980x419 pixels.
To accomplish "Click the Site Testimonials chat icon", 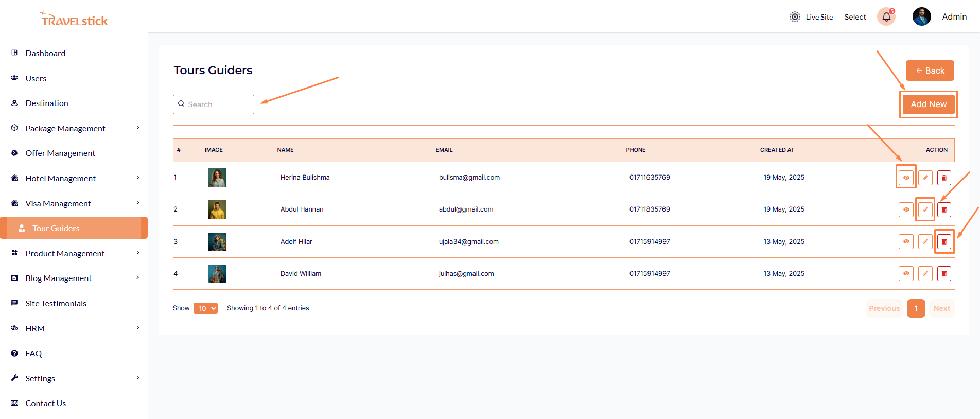I will pyautogui.click(x=14, y=303).
